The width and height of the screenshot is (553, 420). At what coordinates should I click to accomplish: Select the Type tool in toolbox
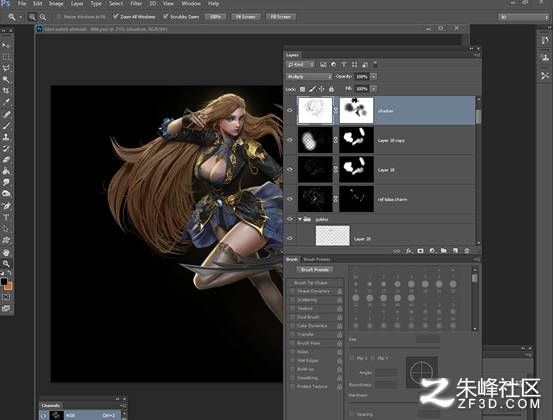pyautogui.click(x=6, y=217)
